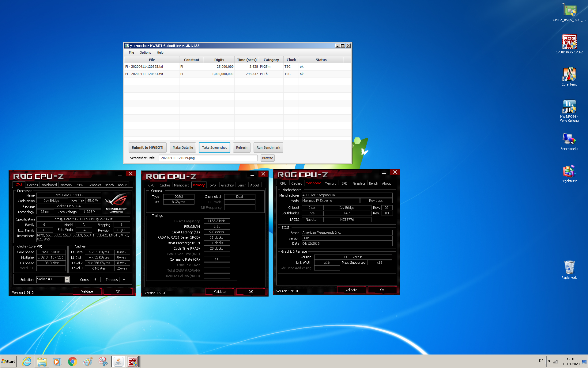
Task: Minimize the left ROG CPU-Z window
Action: (120, 174)
